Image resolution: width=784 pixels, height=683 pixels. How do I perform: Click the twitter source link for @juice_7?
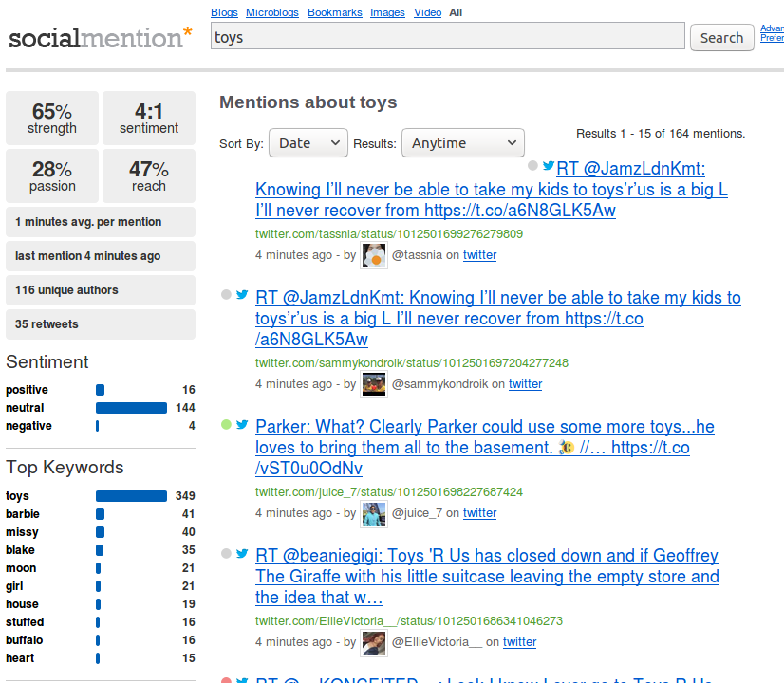pos(479,513)
